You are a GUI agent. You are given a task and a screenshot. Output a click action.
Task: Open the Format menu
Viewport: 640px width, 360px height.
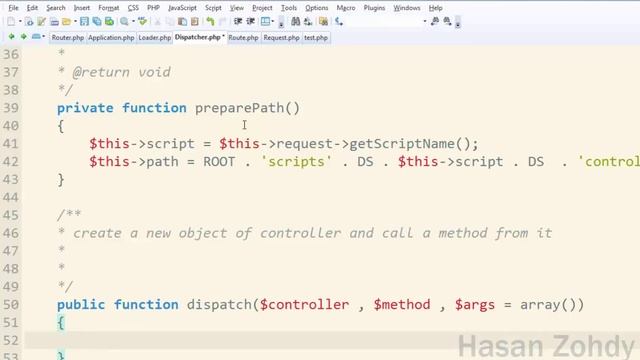109,8
